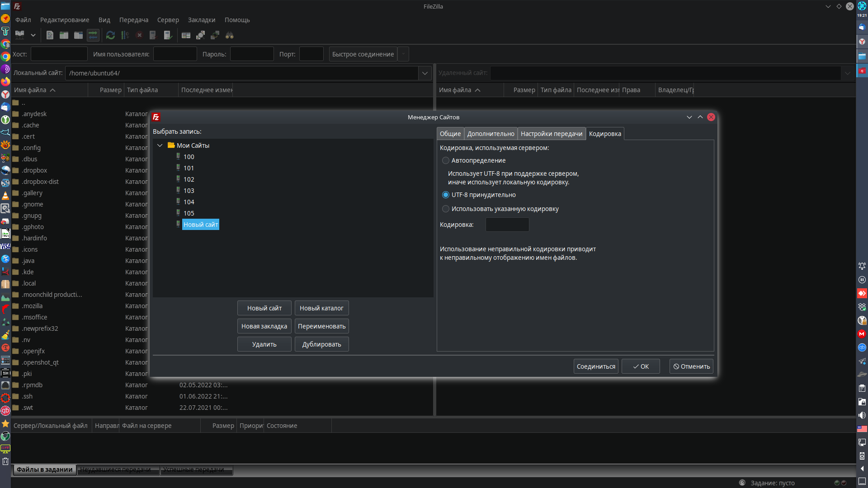Click the Кодировка text field

pyautogui.click(x=507, y=225)
